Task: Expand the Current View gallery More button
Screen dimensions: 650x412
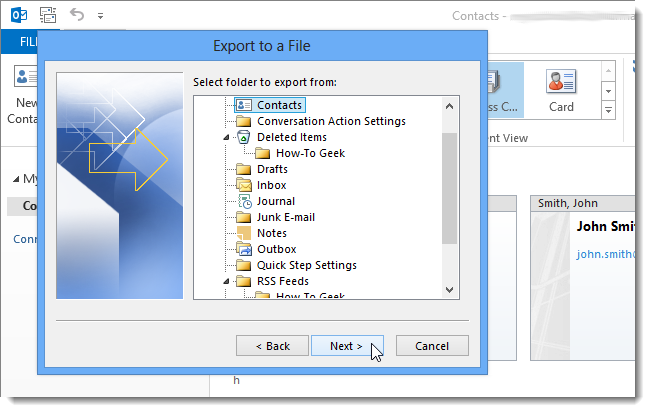Action: pos(608,110)
